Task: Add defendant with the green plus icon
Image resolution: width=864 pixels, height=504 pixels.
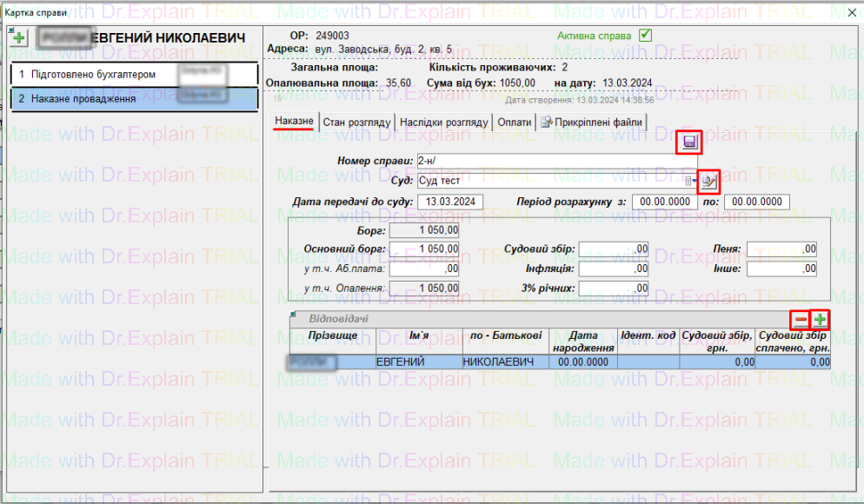Action: (819, 319)
